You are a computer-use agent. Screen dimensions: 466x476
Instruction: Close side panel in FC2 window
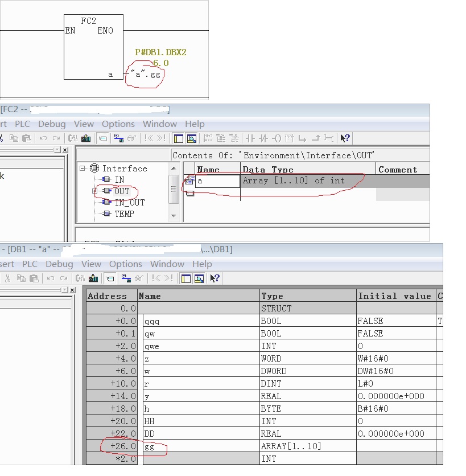65,150
